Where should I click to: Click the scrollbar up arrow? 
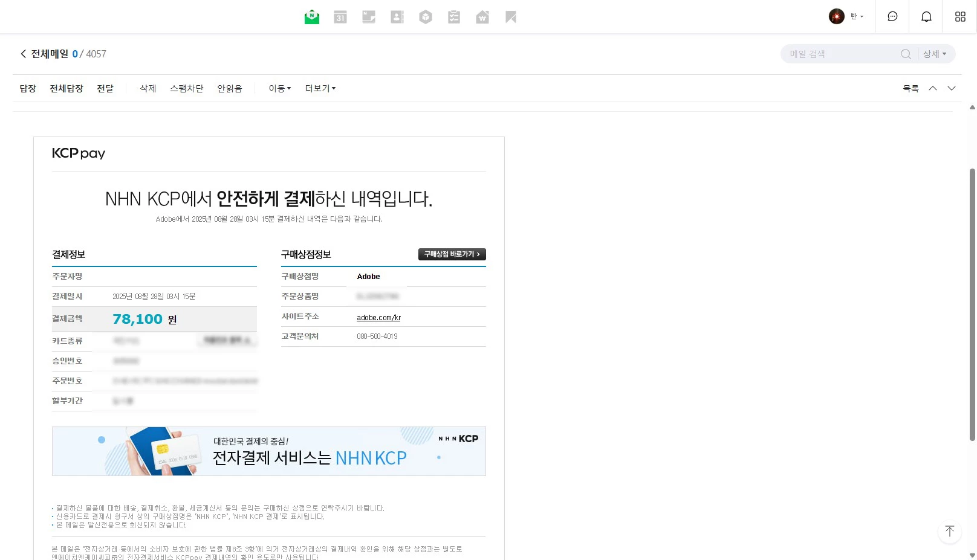[972, 108]
